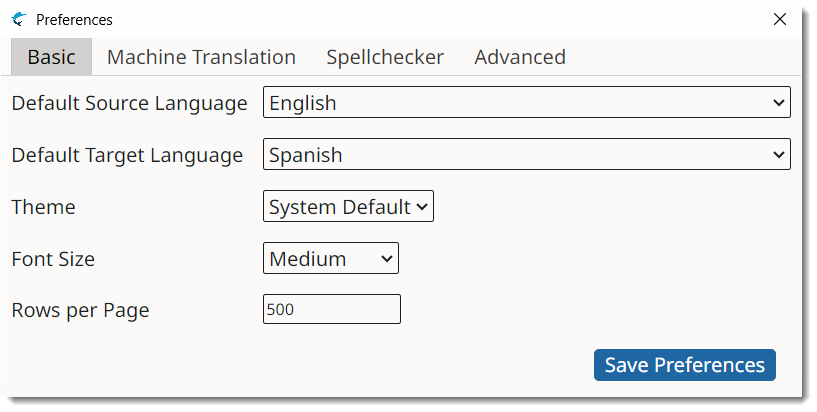The image size is (817, 412).
Task: Open the Machine Translation tab
Action: 201,57
